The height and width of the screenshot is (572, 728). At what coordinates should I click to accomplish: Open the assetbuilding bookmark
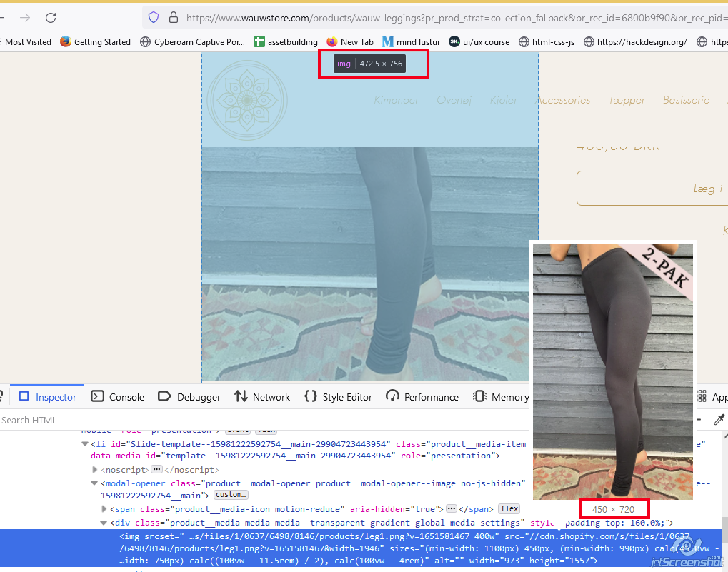coord(286,41)
